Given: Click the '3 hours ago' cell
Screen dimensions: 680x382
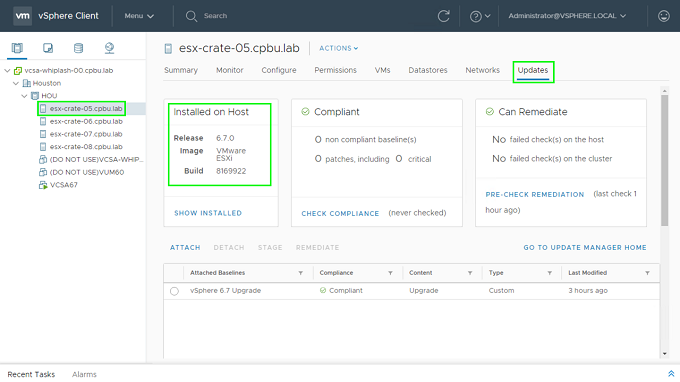Looking at the screenshot, I should point(588,291).
